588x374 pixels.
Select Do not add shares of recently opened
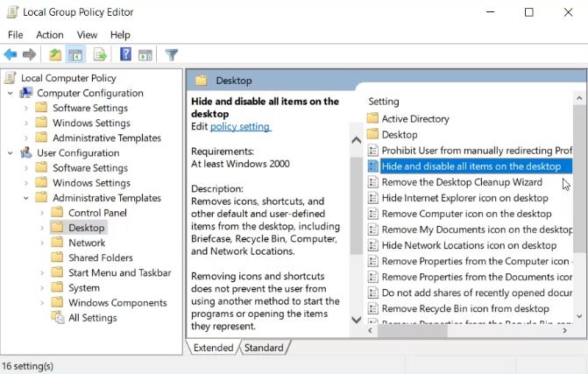477,293
